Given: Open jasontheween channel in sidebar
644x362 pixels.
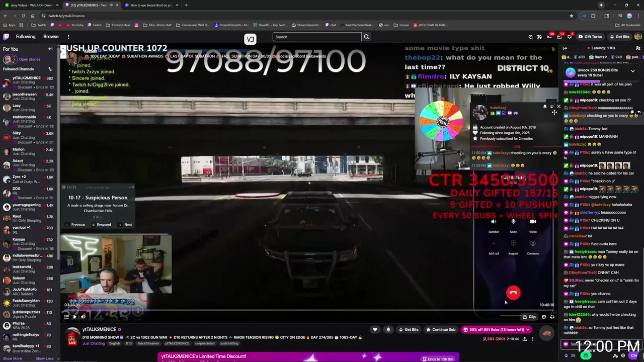Looking at the screenshot, I should pyautogui.click(x=29, y=97).
